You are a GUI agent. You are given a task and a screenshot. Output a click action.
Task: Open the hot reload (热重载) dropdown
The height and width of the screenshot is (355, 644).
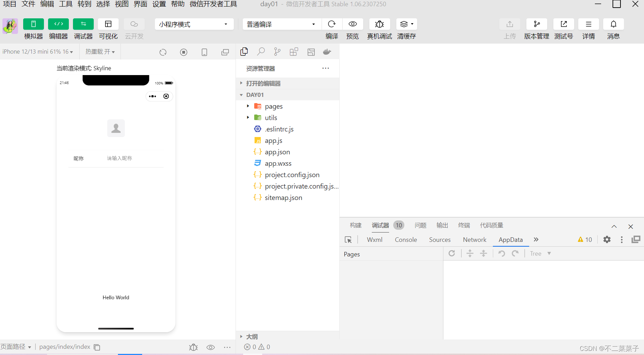(x=100, y=52)
